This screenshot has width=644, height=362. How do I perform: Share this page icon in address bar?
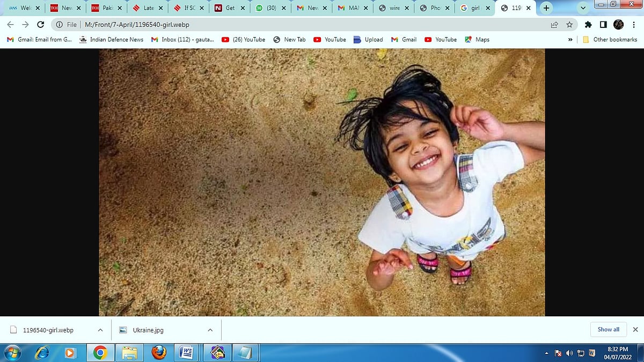pyautogui.click(x=554, y=25)
